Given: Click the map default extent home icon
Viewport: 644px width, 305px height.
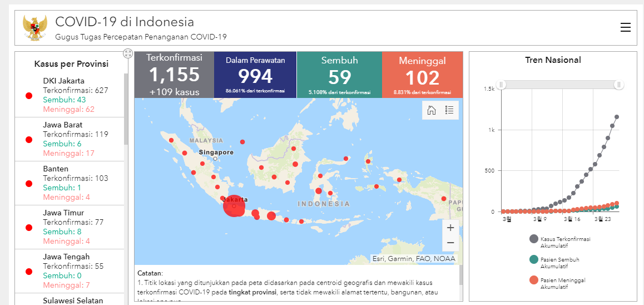Looking at the screenshot, I should (x=431, y=110).
